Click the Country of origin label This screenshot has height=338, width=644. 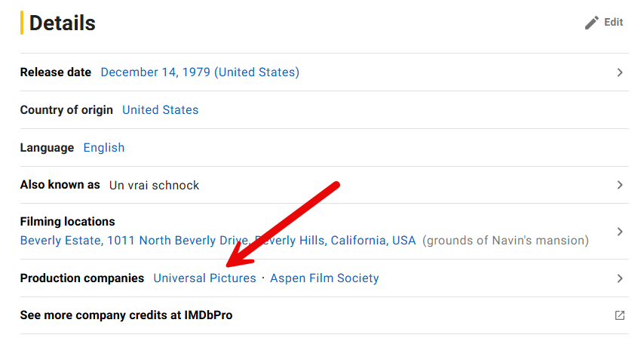click(66, 110)
